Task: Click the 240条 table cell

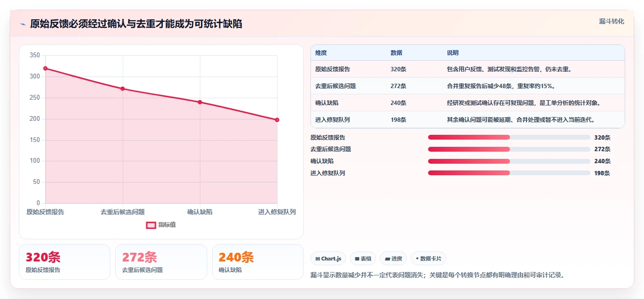Action: [x=398, y=103]
